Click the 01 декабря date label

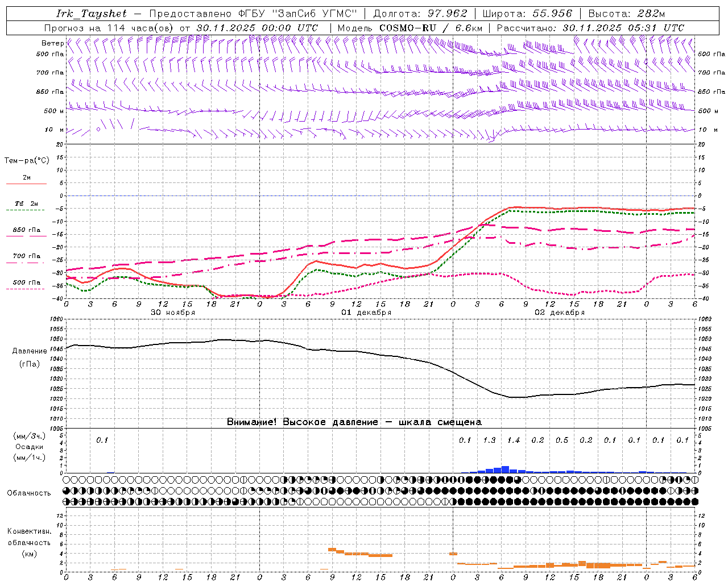pyautogui.click(x=366, y=313)
